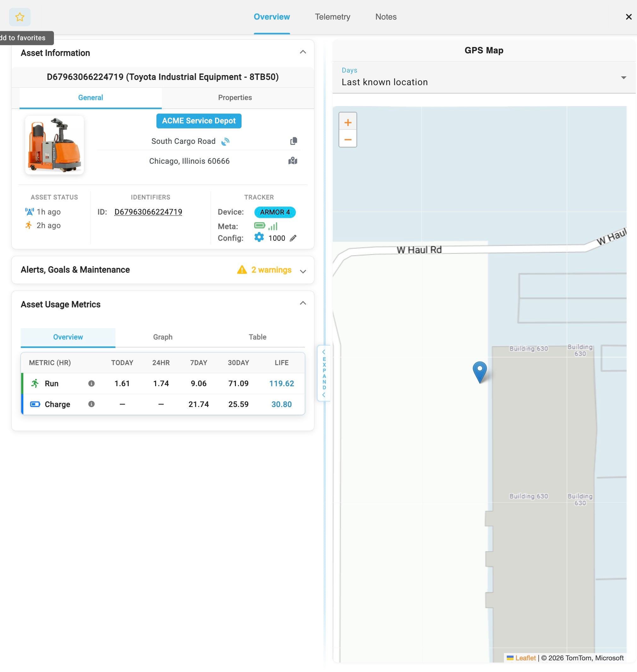The width and height of the screenshot is (637, 672).
Task: Click the last-motion running figure status icon
Action: tap(29, 225)
